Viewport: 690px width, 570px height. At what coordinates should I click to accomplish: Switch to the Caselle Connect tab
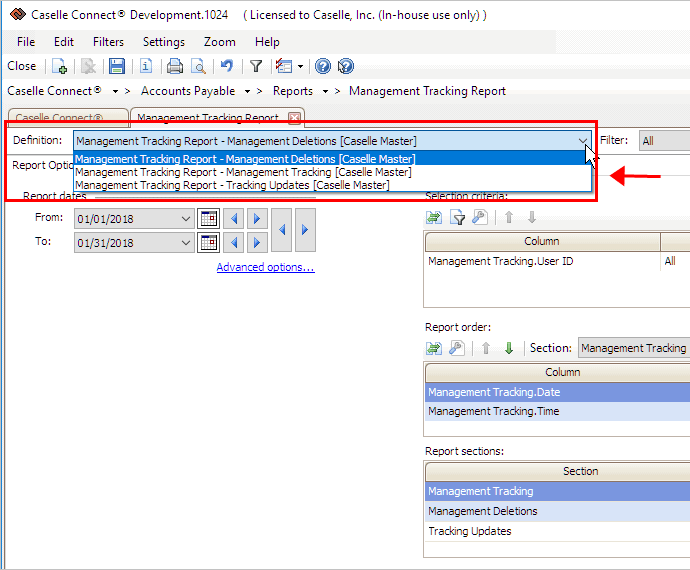click(x=66, y=118)
